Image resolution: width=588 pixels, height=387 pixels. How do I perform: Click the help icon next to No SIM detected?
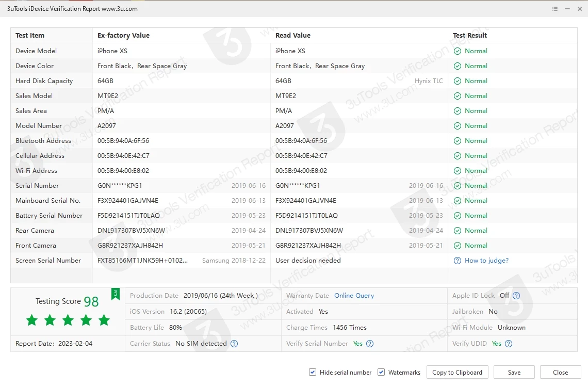tap(234, 344)
